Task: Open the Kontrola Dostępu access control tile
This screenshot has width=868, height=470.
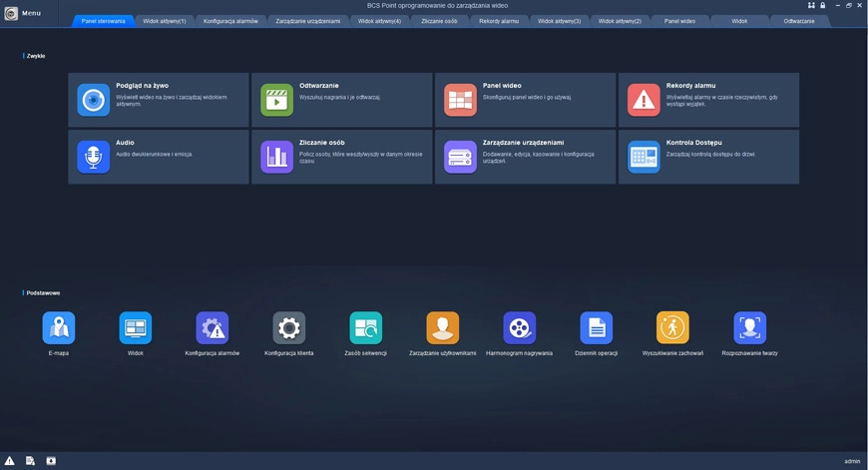Action: (708, 157)
